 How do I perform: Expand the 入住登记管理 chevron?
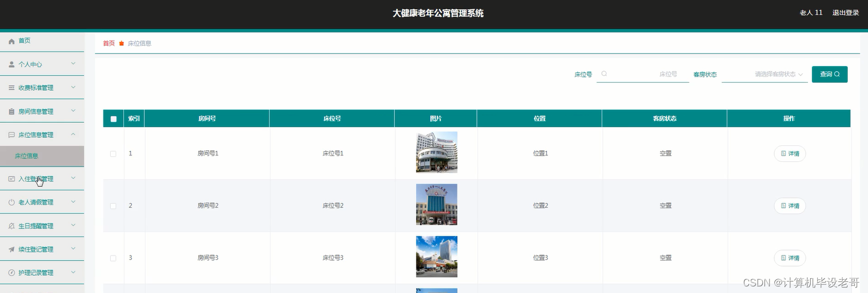click(x=73, y=178)
